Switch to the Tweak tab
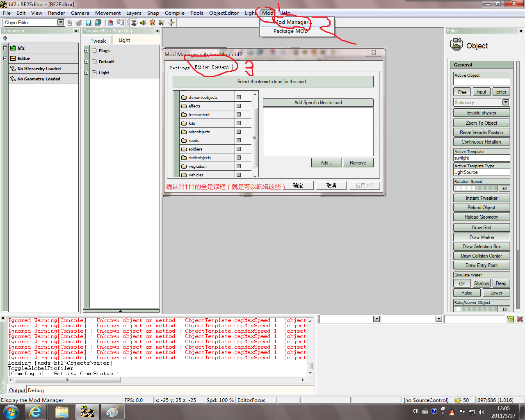525x420 pixels. click(98, 41)
